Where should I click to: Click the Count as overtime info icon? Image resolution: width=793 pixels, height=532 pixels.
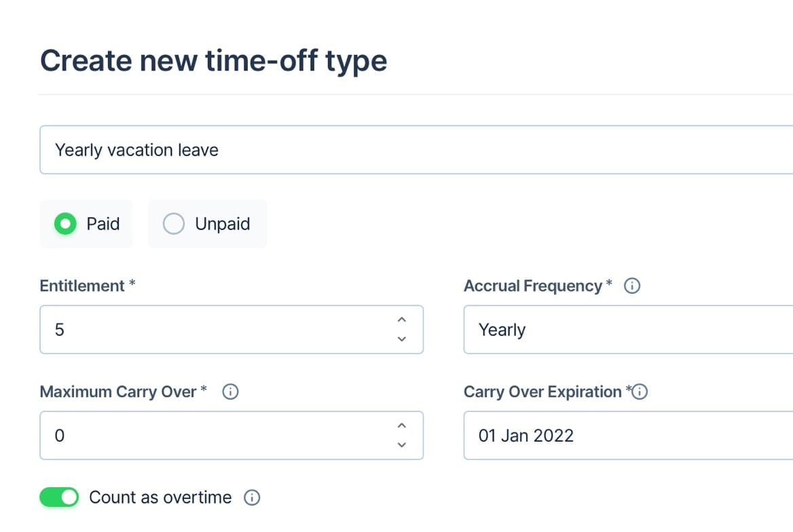252,497
